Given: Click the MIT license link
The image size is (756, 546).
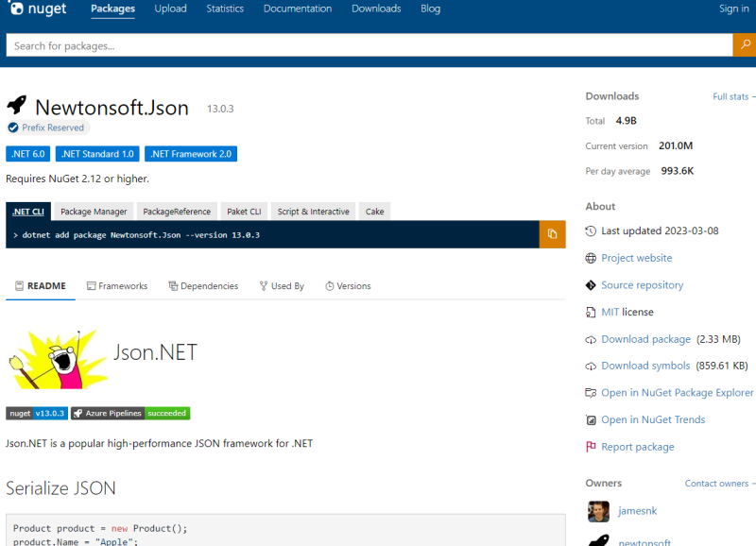Looking at the screenshot, I should point(610,312).
